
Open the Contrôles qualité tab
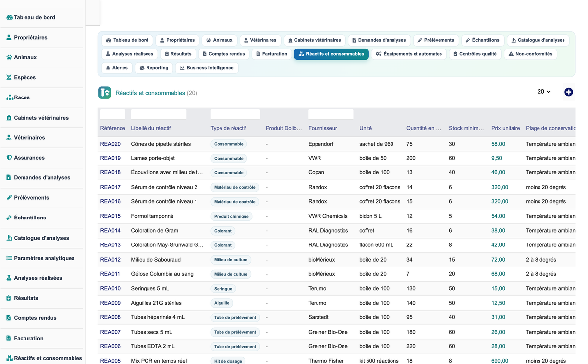tap(475, 54)
